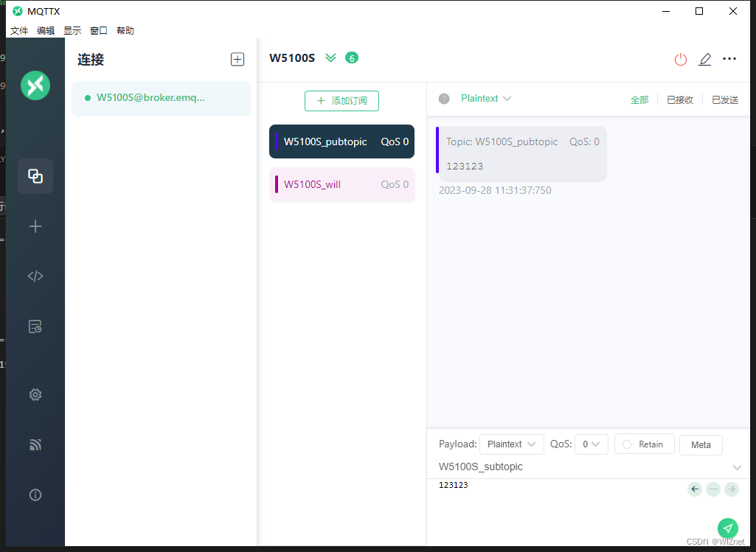Click the gray help circle beside Plaintext
The height and width of the screenshot is (552, 756).
click(444, 99)
